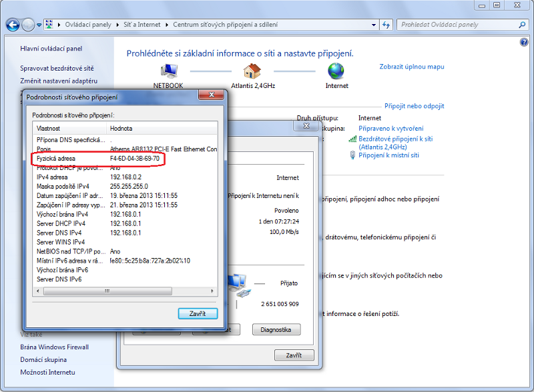Select the IPv4 adresa 192.168.0.2 row
Viewport: 534px width, 392px height.
[x=125, y=177]
